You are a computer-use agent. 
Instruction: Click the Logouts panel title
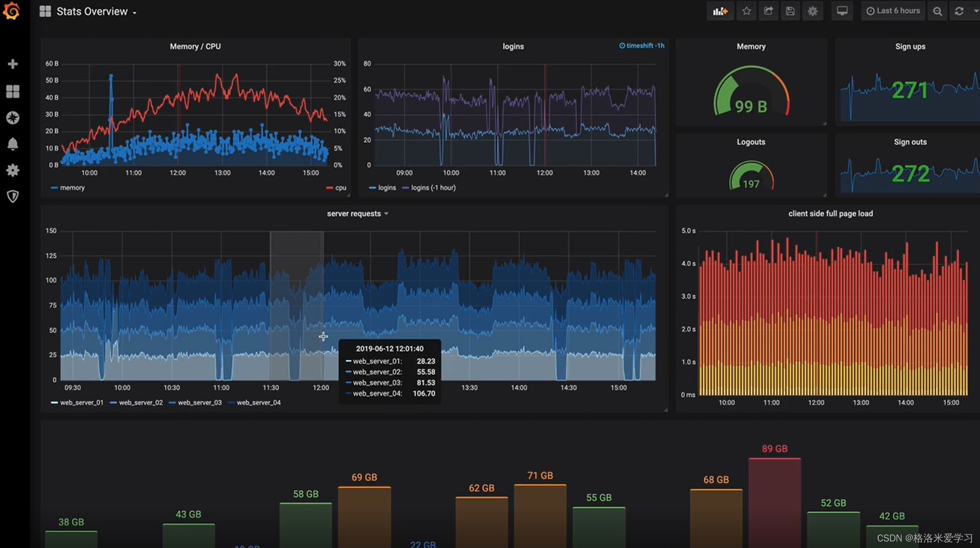pyautogui.click(x=751, y=142)
